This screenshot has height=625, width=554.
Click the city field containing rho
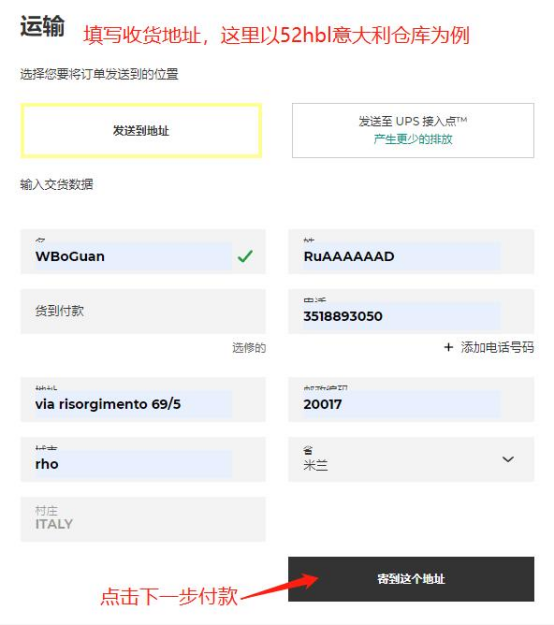pyautogui.click(x=143, y=459)
